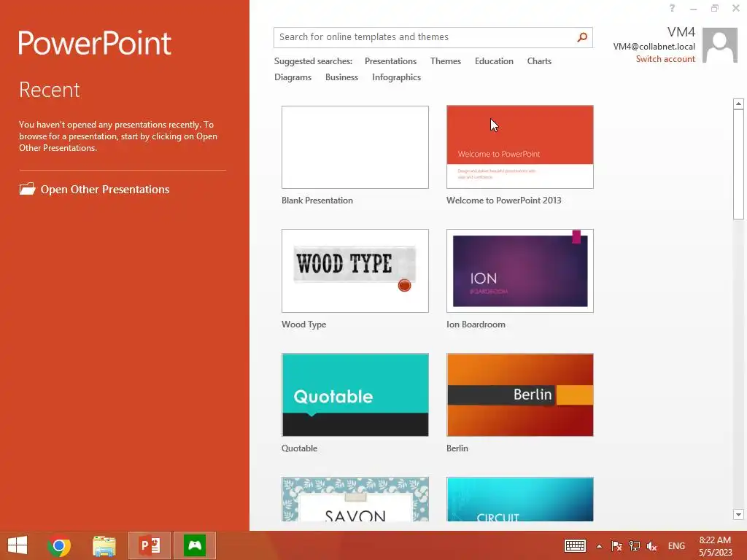747x560 pixels.
Task: Choose the Savon theme thumbnail
Action: click(x=355, y=499)
